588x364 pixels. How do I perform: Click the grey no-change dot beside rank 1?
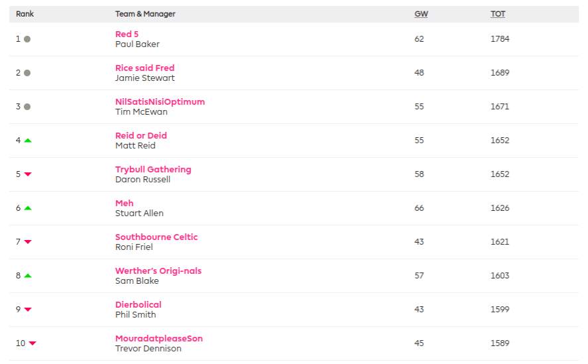27,39
